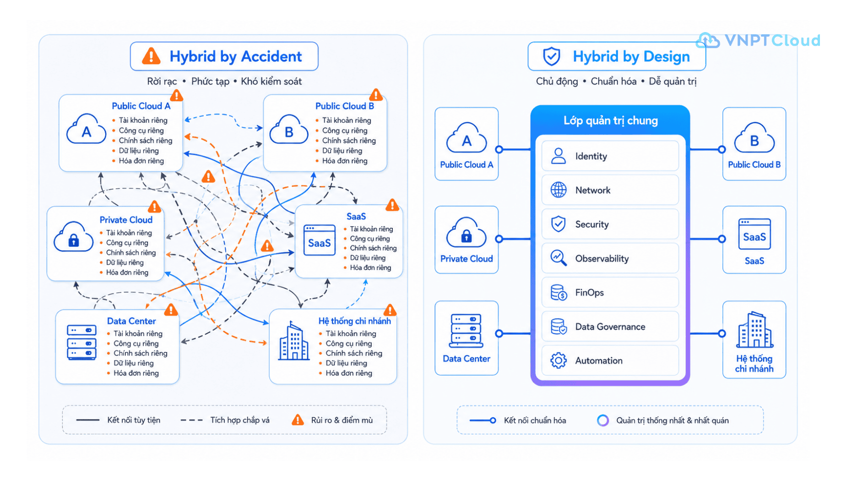
Task: Select the cloud B icon in the Hybrid by Accident panel
Action: click(x=289, y=130)
